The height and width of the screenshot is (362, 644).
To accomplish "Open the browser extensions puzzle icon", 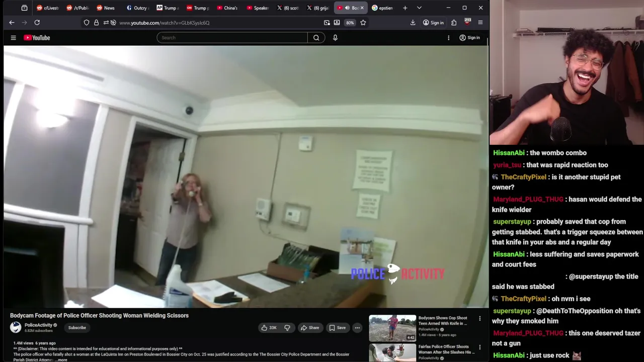I will tap(454, 23).
